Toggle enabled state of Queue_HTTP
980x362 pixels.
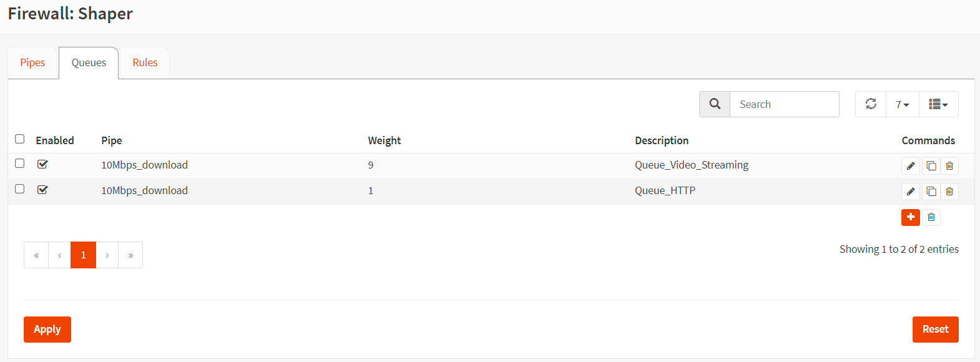coord(42,190)
